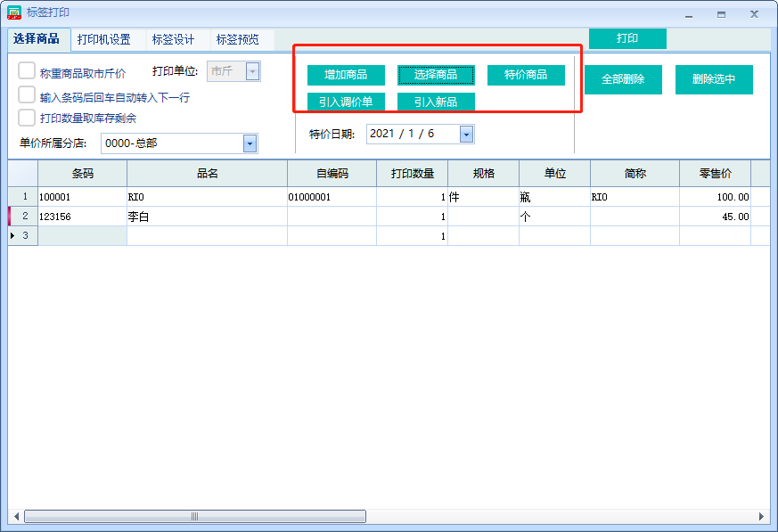Click 增加商品 button
This screenshot has width=778, height=532.
click(x=346, y=75)
